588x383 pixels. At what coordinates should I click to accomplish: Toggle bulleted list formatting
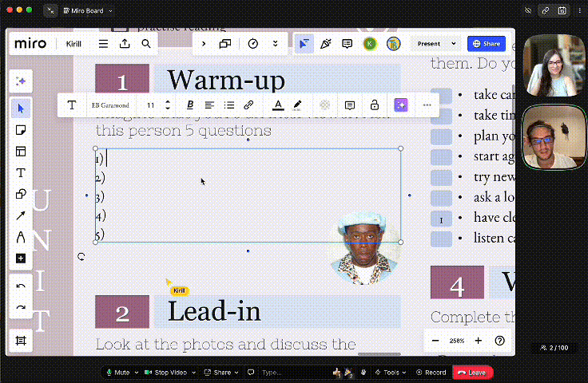(x=229, y=105)
